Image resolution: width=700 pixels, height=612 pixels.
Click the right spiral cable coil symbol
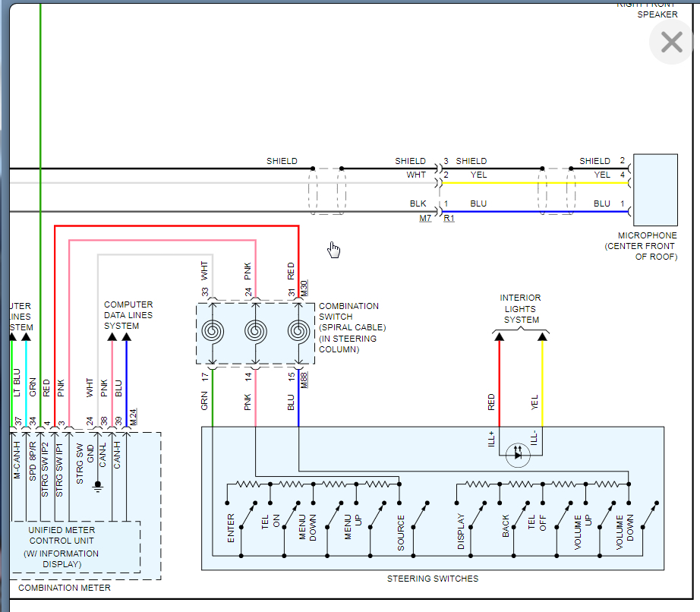point(298,332)
